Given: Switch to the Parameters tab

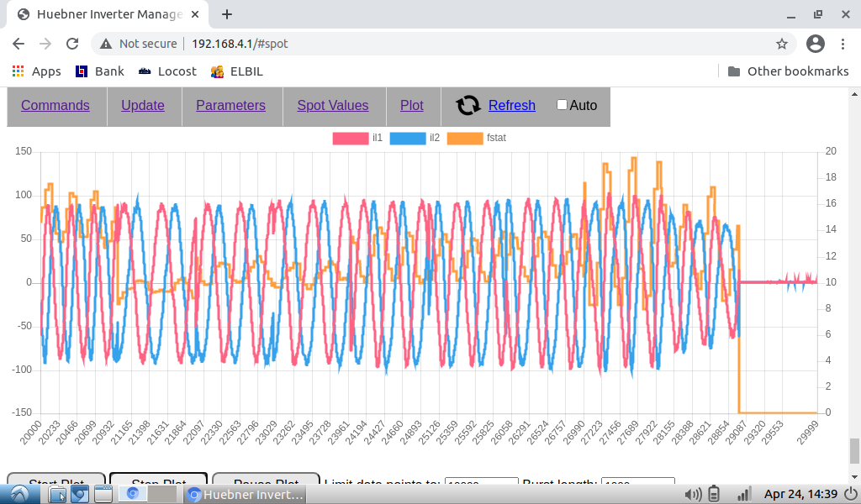Looking at the screenshot, I should tap(230, 105).
